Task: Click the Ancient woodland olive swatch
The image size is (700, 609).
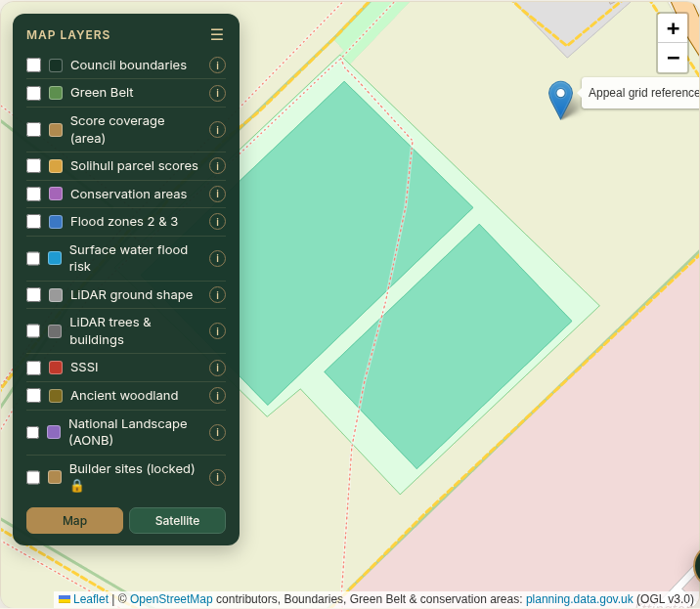Action: tap(56, 396)
